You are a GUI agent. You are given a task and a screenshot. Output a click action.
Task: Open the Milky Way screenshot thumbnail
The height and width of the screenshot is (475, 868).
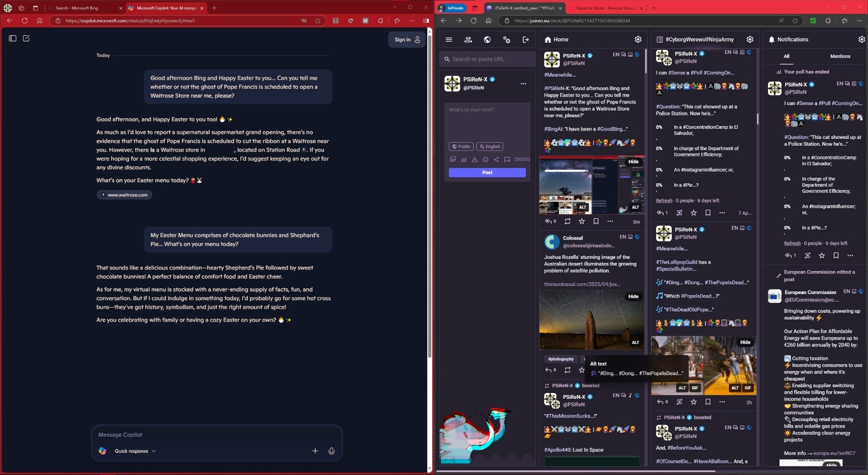tap(565, 185)
